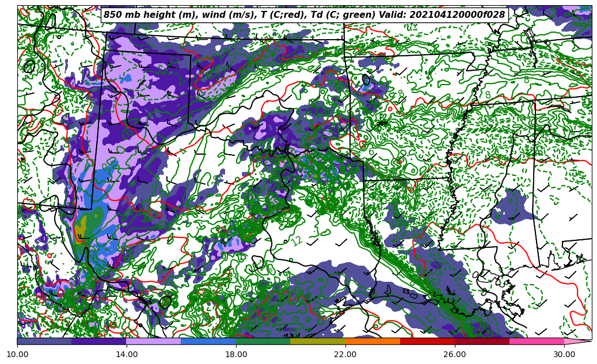Click the 10.00 colorbar tick label
Viewport: 597px width, 364px height.
17,354
